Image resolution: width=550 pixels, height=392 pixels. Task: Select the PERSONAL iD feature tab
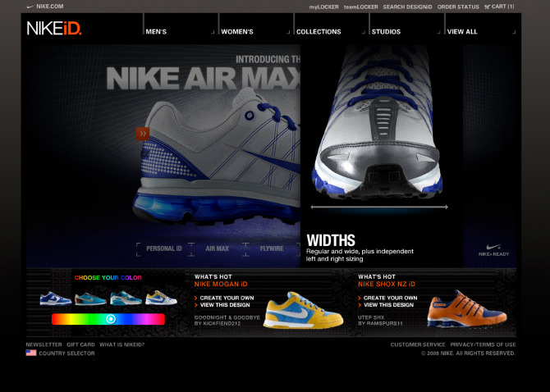click(164, 248)
